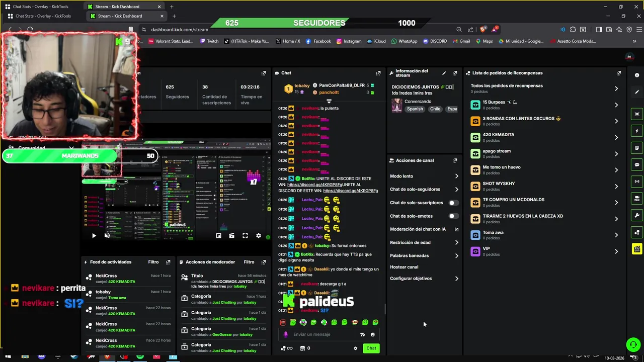644x362 pixels.
Task: Open the DISCORD bookmark
Action: point(435,41)
